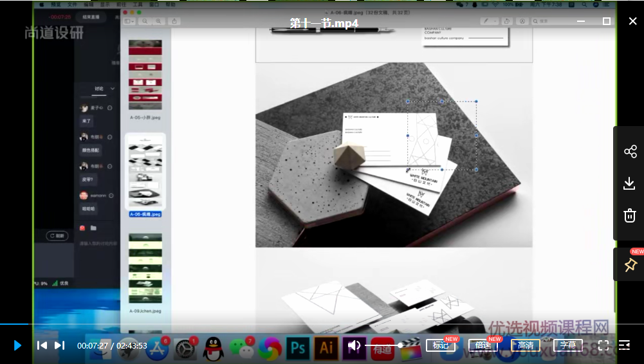The height and width of the screenshot is (364, 644).
Task: Skip to the previous video
Action: click(x=42, y=345)
